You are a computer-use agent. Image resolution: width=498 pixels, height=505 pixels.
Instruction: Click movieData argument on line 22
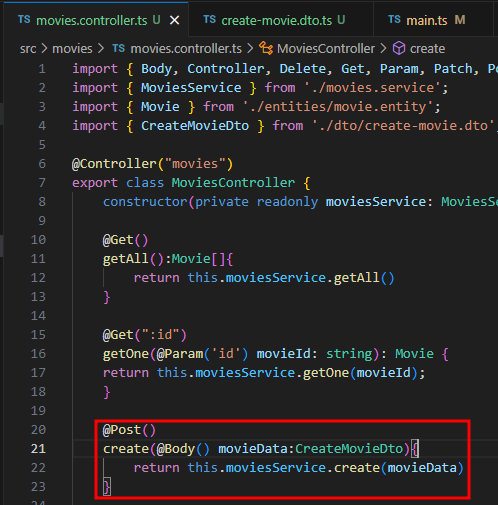(x=422, y=468)
